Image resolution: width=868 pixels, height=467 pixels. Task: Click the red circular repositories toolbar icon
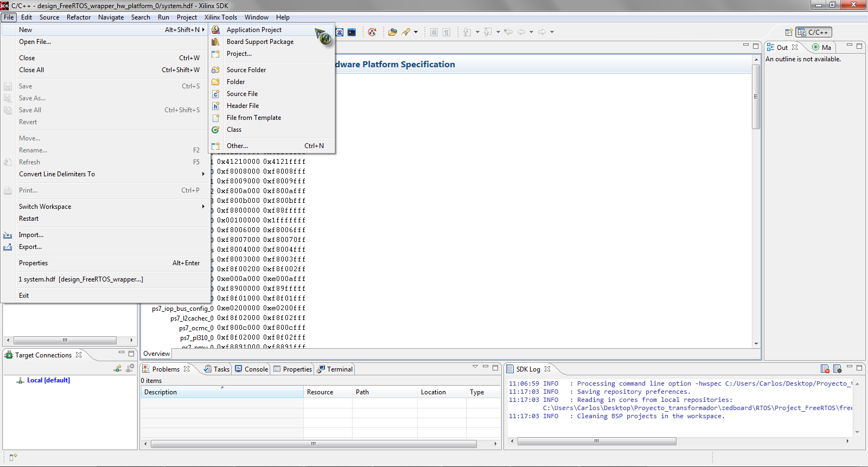(372, 32)
